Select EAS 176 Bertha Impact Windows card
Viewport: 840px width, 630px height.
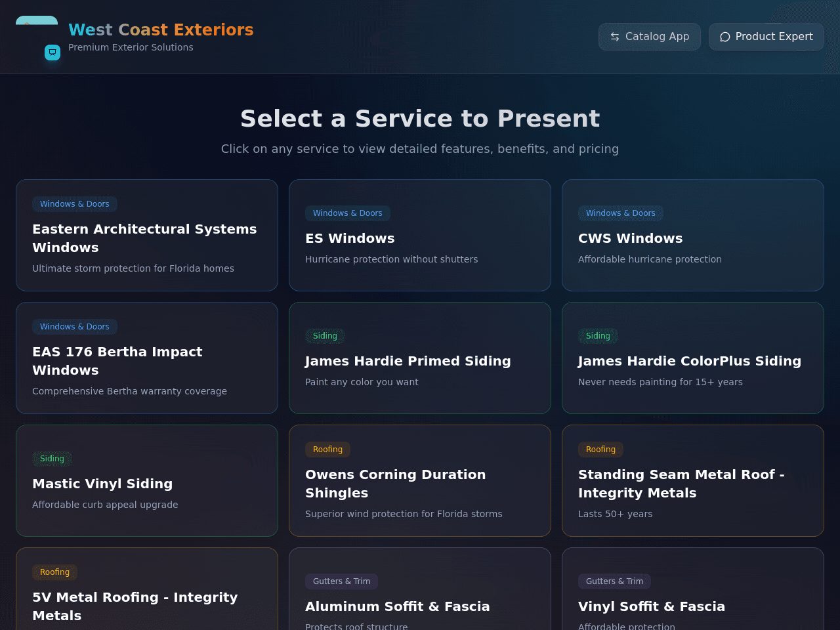click(147, 358)
